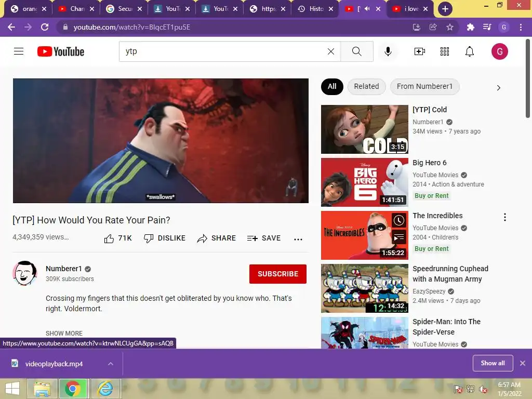Click install app icon in address bar
Screen dimensions: 532x399
click(416, 27)
